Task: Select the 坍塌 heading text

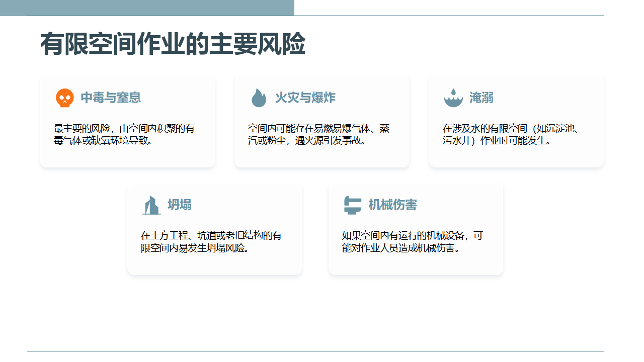Action: pyautogui.click(x=179, y=205)
